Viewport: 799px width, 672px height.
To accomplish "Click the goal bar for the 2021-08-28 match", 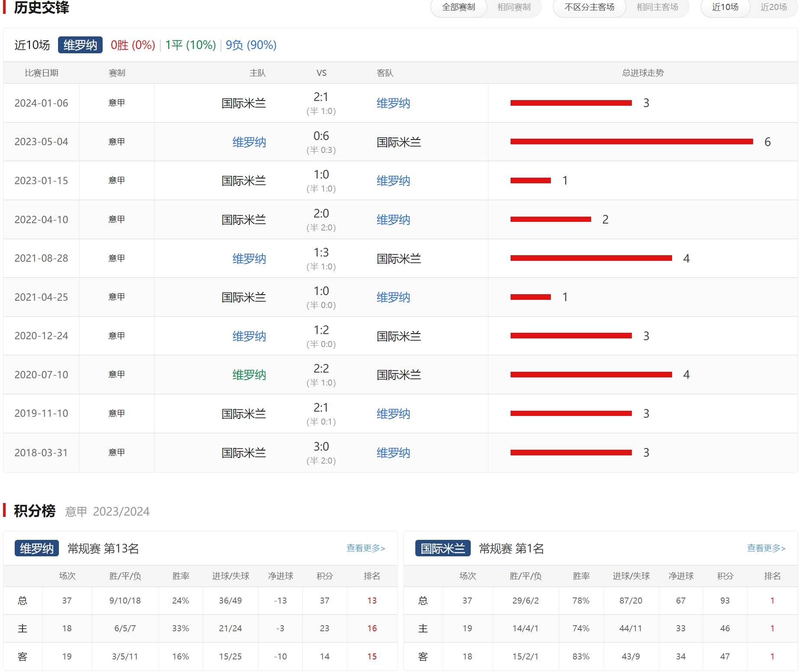I will (x=591, y=258).
